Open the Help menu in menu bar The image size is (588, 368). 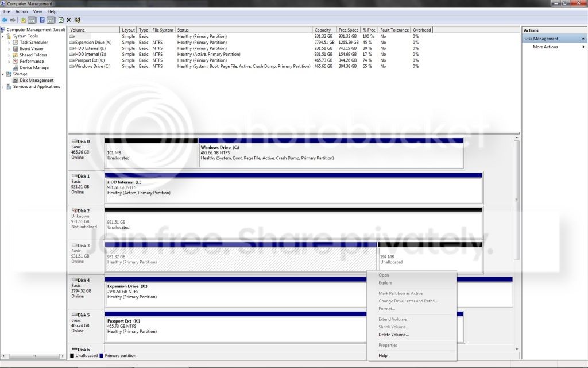[x=52, y=11]
